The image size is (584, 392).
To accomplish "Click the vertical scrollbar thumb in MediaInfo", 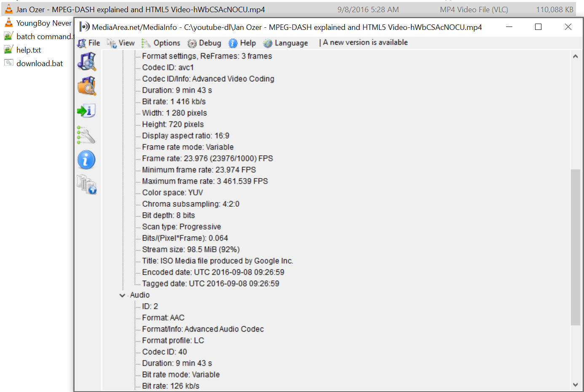I will 575,247.
